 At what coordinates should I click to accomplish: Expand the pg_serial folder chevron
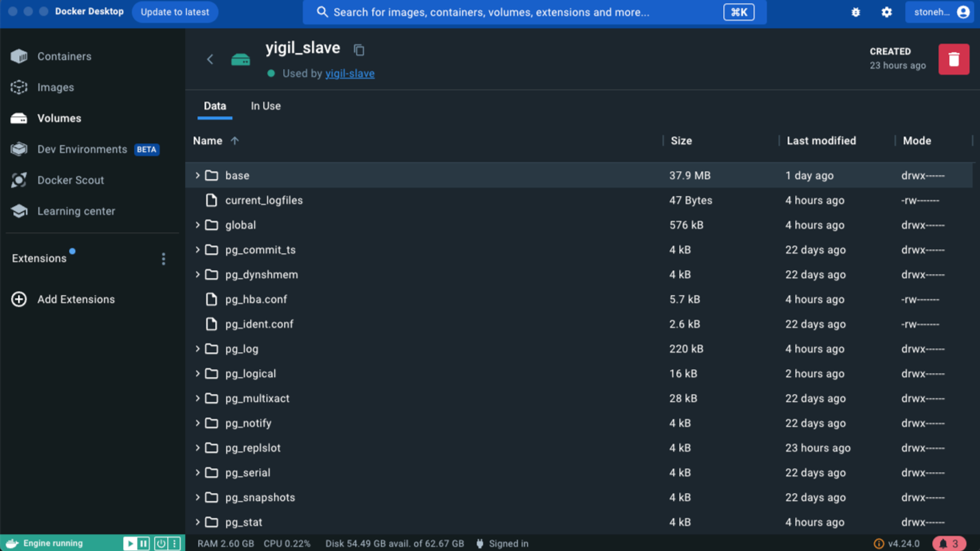(x=197, y=473)
